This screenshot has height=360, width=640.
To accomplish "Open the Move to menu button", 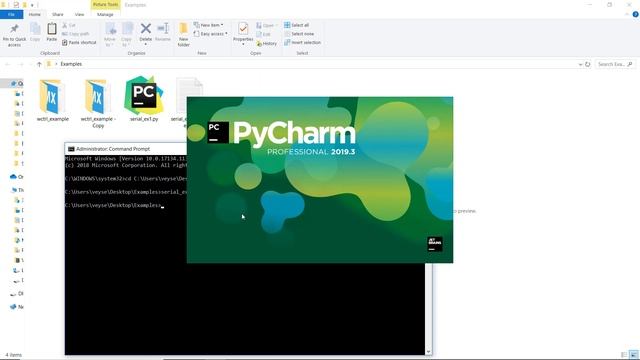I will [x=110, y=34].
